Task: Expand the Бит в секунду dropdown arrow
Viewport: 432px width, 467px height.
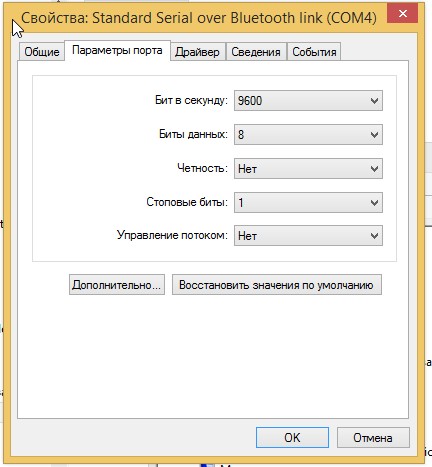Action: click(374, 101)
